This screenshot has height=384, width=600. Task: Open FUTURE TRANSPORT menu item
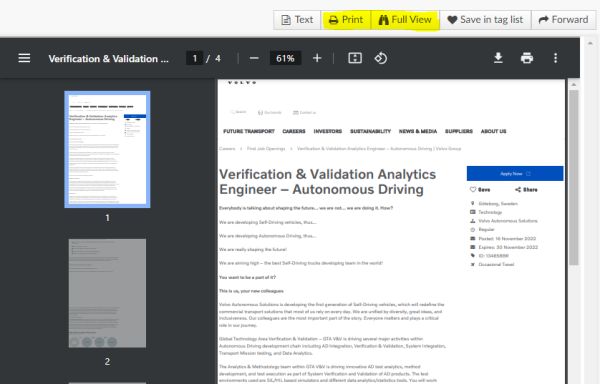coord(249,131)
